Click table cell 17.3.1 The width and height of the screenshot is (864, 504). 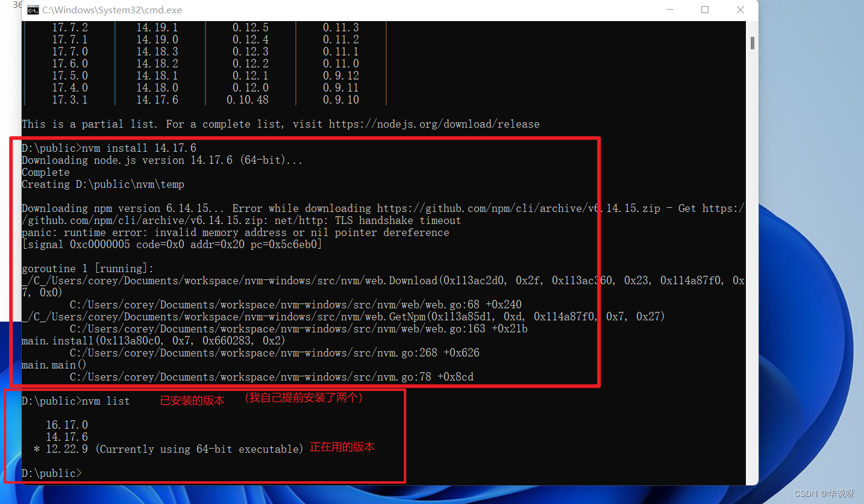tap(70, 100)
